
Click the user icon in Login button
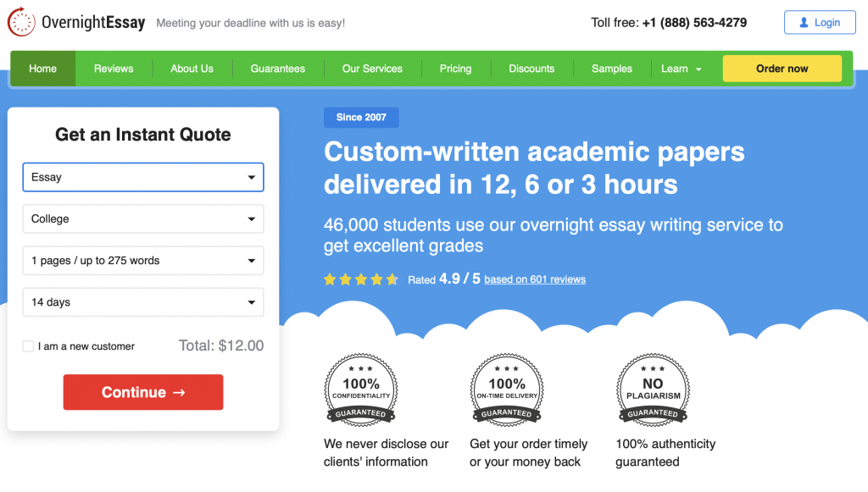(804, 23)
